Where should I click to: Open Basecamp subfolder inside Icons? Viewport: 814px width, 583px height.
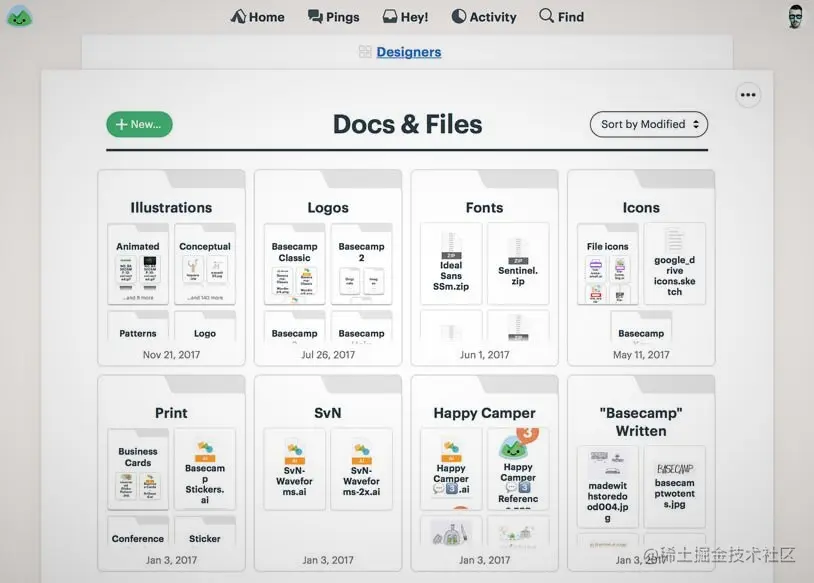[x=641, y=327]
